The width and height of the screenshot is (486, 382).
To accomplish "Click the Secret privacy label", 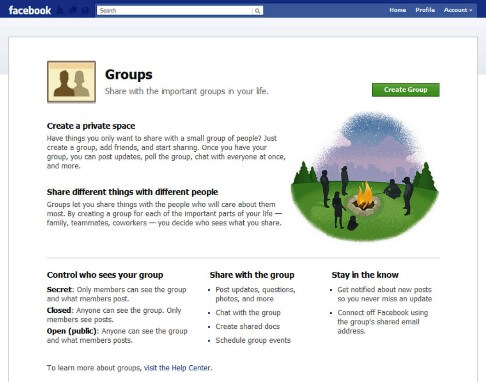I will (59, 289).
